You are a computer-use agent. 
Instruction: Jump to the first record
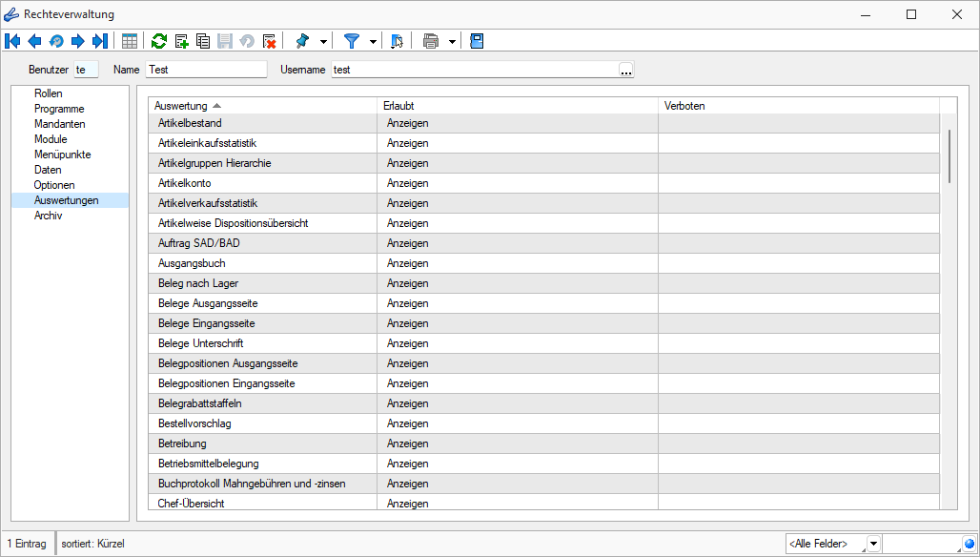tap(12, 41)
